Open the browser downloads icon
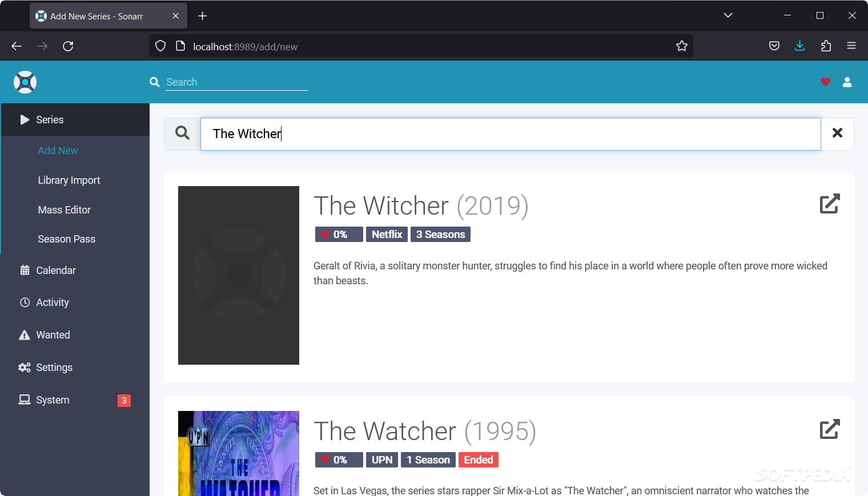Viewport: 868px width, 496px height. [x=800, y=46]
